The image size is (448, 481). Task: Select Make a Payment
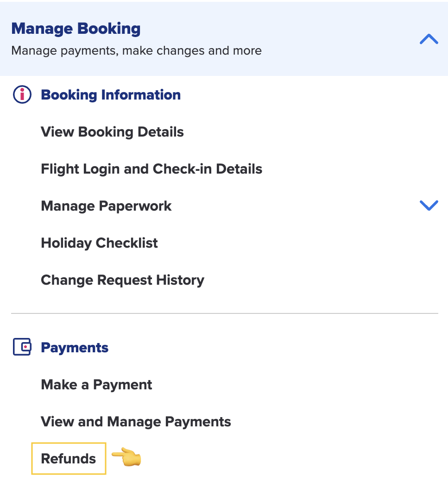point(96,385)
